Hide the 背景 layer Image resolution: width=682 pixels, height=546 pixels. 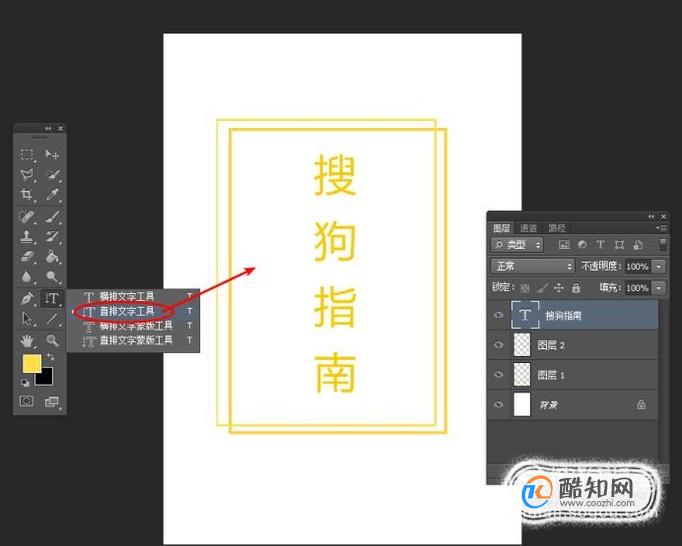click(498, 405)
